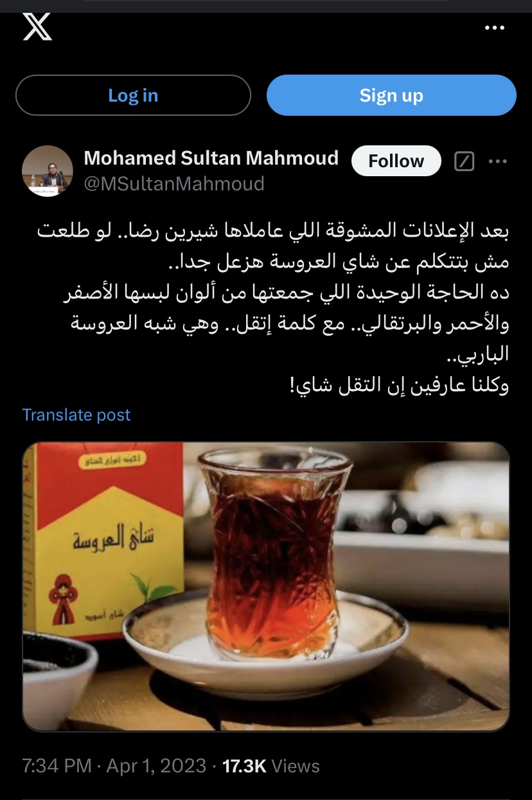Open the top-right three-dot menu
The height and width of the screenshot is (800, 532).
coord(494,28)
